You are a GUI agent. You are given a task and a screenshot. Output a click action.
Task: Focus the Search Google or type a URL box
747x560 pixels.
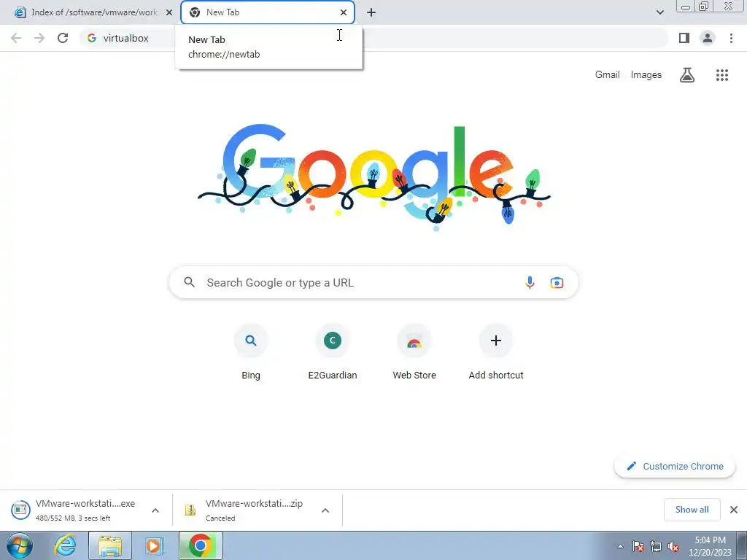pyautogui.click(x=373, y=282)
